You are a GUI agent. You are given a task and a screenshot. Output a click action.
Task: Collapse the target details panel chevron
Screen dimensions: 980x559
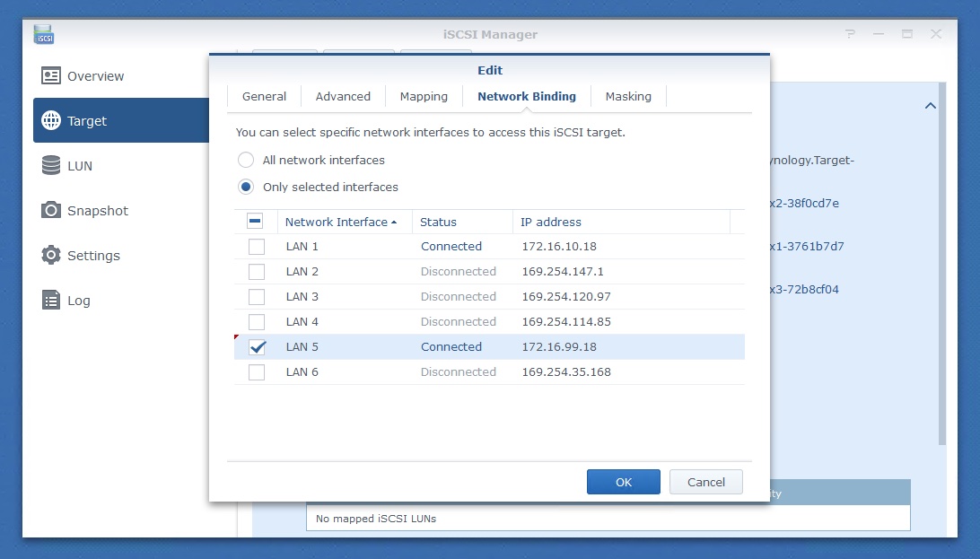coord(931,105)
